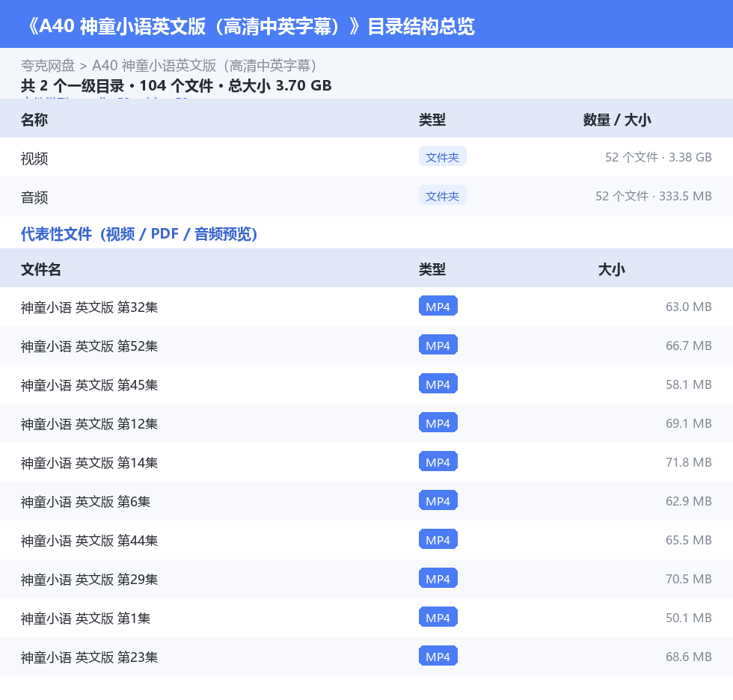Click the 62.9 MB size value
The width and height of the screenshot is (733, 700).
[689, 501]
